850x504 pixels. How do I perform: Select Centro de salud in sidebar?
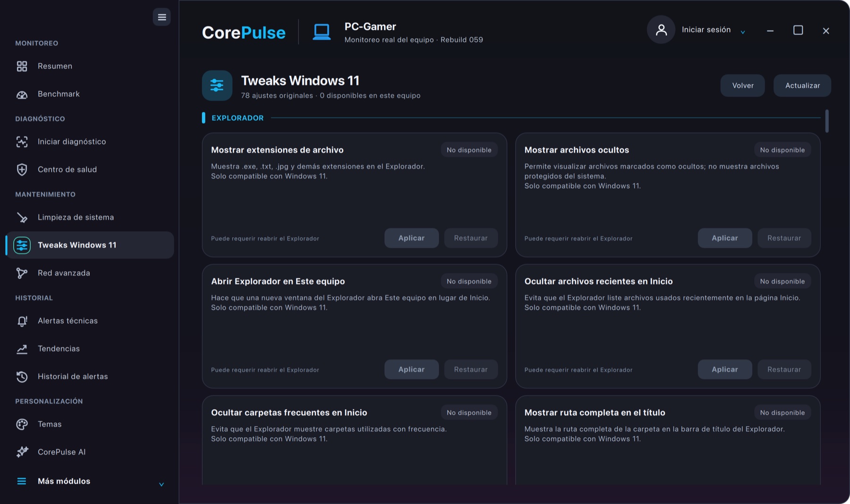pos(90,169)
